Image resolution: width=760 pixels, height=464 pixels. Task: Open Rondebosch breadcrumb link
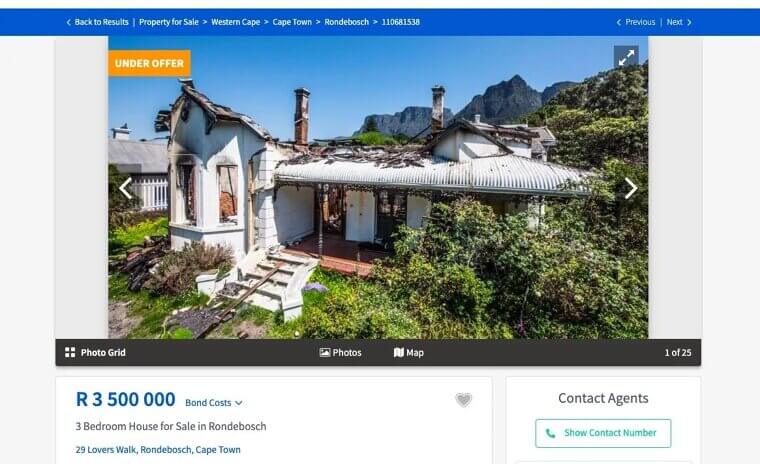click(x=347, y=22)
